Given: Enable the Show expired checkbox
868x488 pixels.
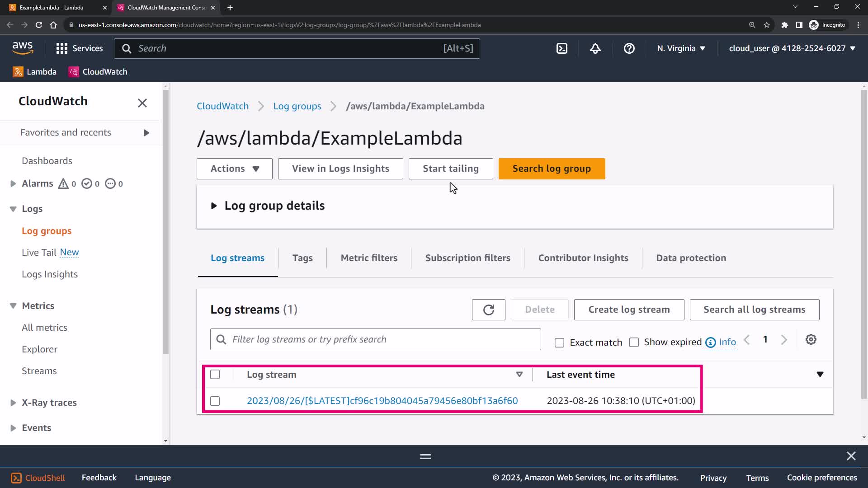Looking at the screenshot, I should click(x=634, y=343).
